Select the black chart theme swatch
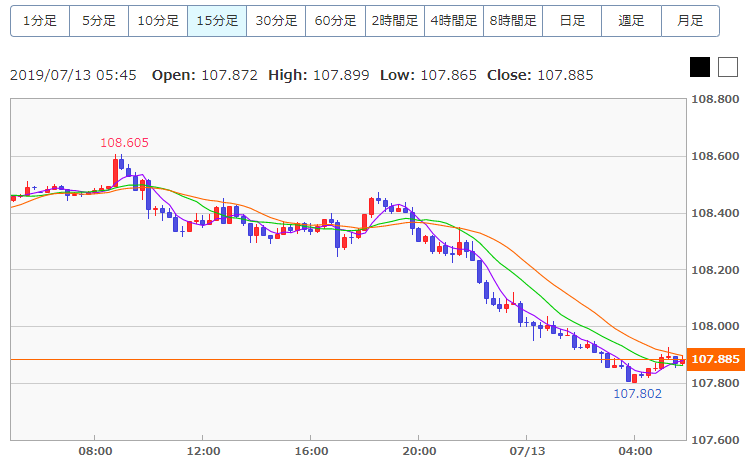Viewport: 754px width, 470px height. pos(700,67)
